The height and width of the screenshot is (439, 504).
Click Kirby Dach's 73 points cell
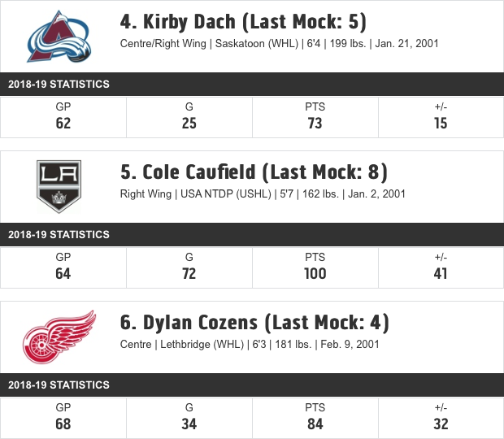315,118
